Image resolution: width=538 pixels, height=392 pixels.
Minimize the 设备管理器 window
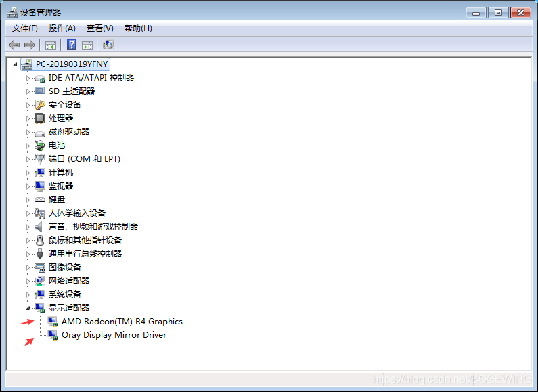[476, 13]
